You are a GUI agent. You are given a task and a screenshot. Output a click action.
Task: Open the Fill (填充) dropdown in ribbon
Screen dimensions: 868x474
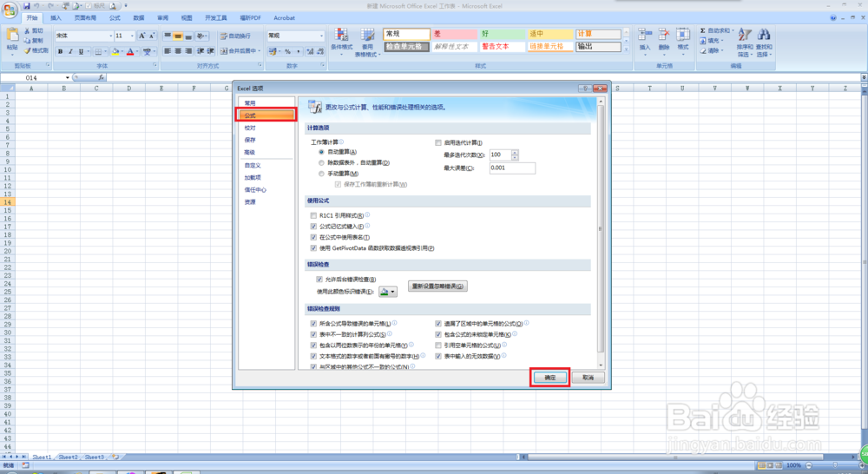point(712,41)
